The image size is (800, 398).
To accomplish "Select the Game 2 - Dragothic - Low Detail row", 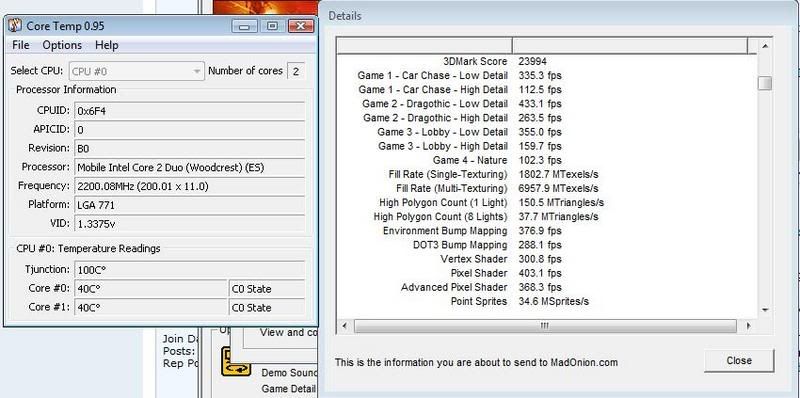I will click(x=547, y=104).
